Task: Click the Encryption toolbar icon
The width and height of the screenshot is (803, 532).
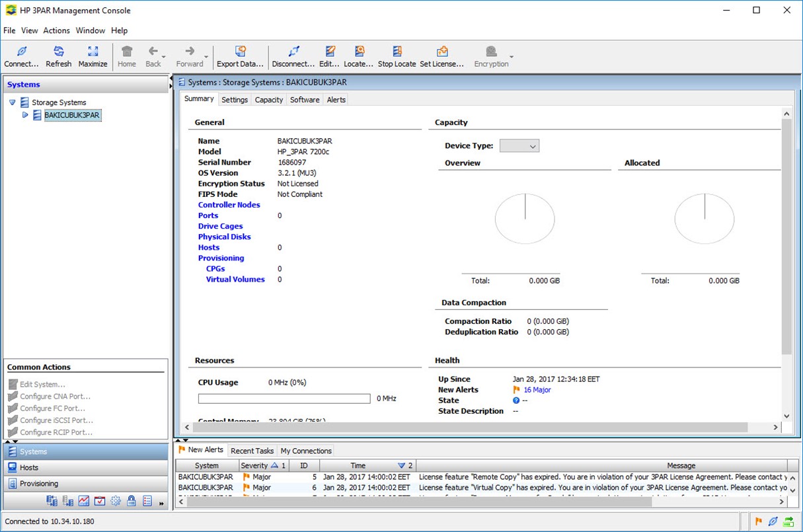Action: click(x=491, y=52)
